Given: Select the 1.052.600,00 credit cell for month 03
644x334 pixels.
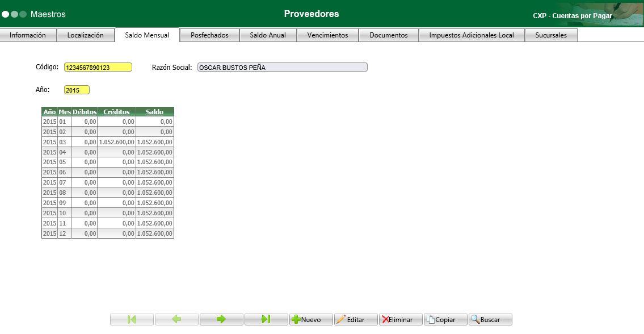Looking at the screenshot, I should [x=117, y=142].
